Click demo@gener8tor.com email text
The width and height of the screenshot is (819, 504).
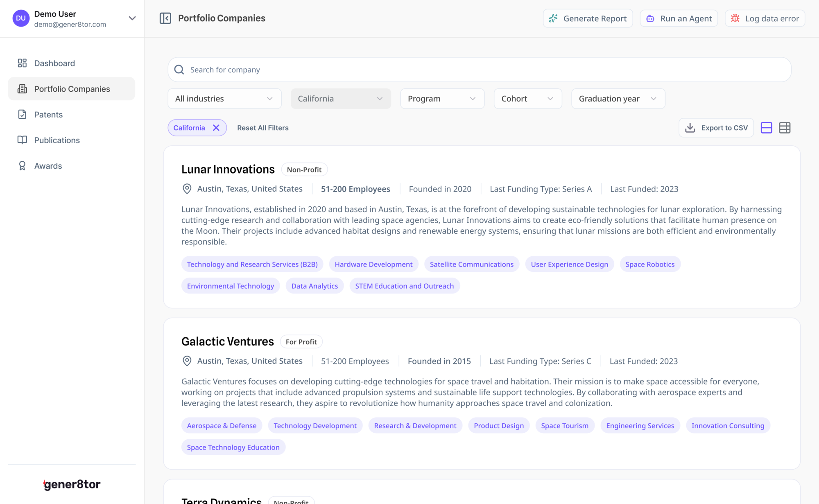click(70, 24)
